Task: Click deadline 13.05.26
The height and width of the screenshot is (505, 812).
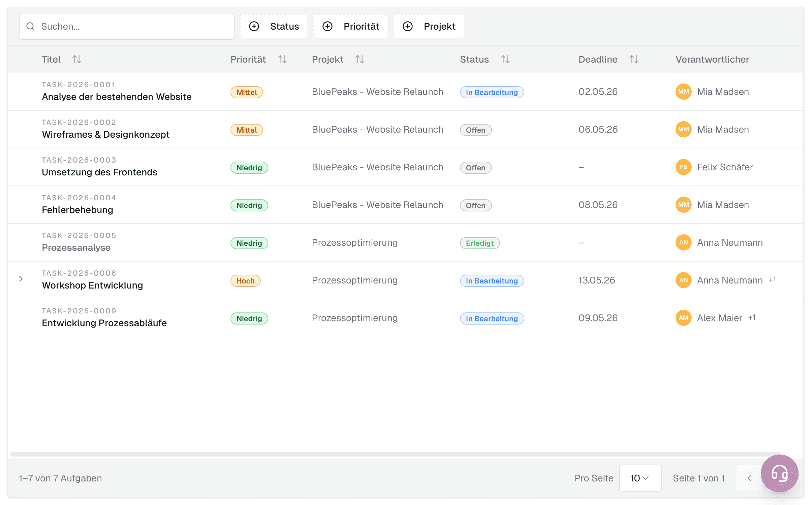Action: (597, 280)
